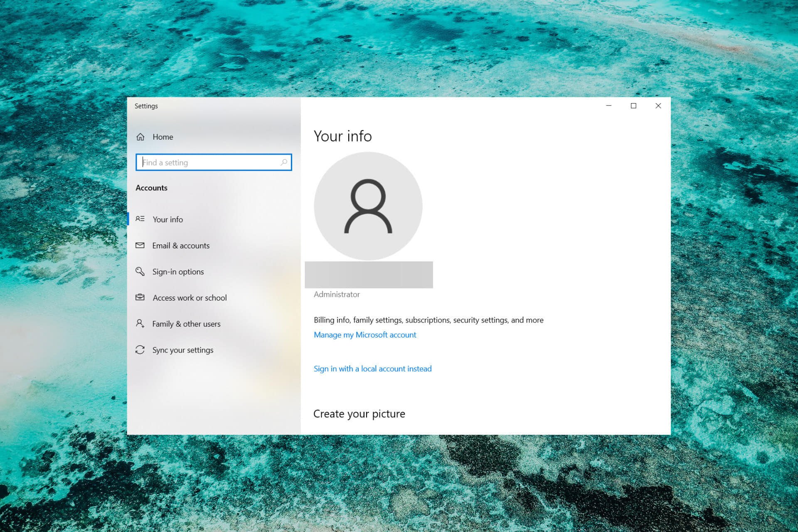This screenshot has height=532, width=798.
Task: Click the Email & accounts icon
Action: [x=140, y=245]
